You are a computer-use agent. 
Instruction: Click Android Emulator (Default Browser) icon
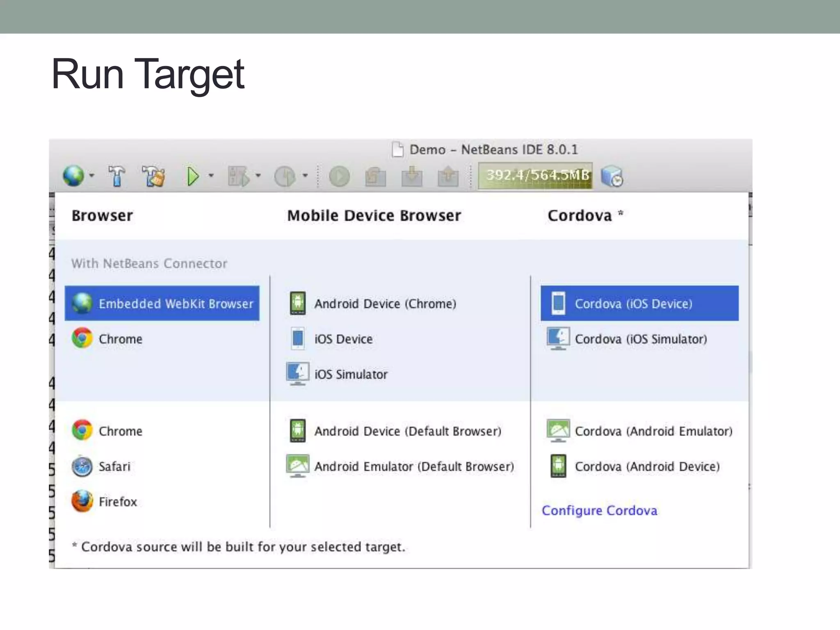(298, 466)
